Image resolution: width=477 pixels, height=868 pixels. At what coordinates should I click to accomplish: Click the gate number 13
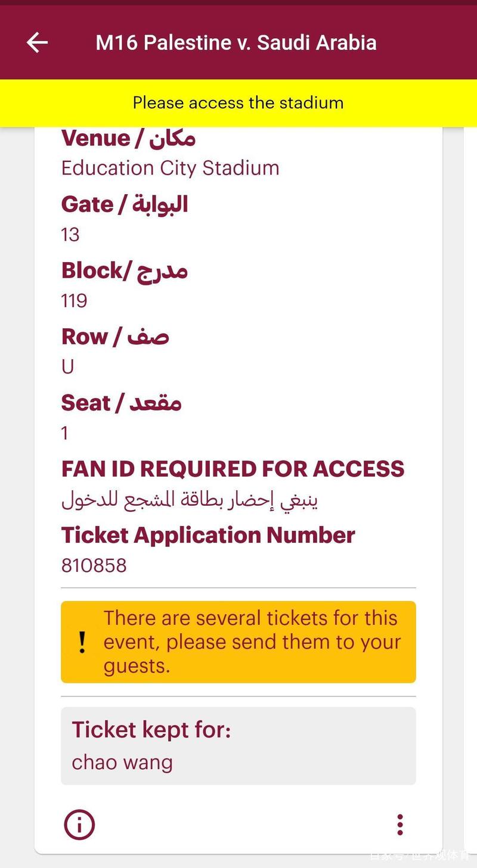click(70, 234)
